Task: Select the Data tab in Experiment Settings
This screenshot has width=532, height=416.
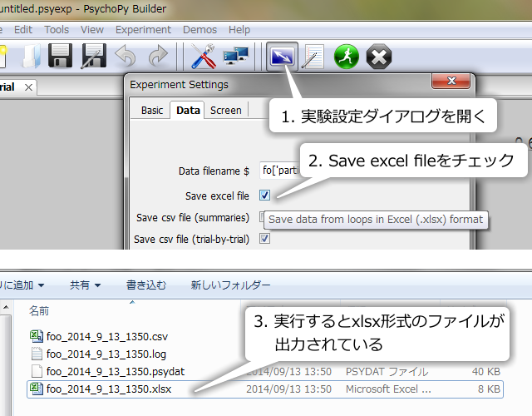Action: pyautogui.click(x=188, y=111)
